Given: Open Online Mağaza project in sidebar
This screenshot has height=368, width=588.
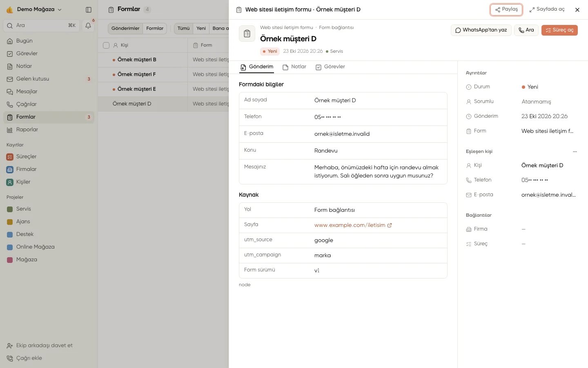Looking at the screenshot, I should tap(49, 247).
